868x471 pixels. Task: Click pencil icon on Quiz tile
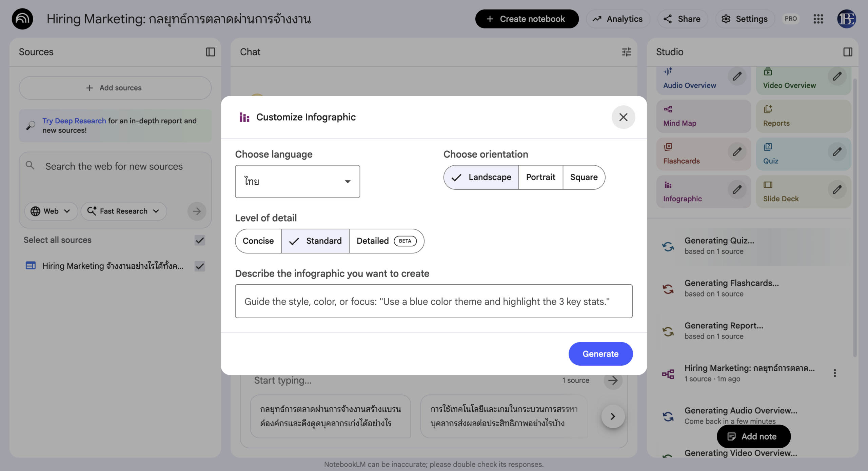(x=837, y=152)
